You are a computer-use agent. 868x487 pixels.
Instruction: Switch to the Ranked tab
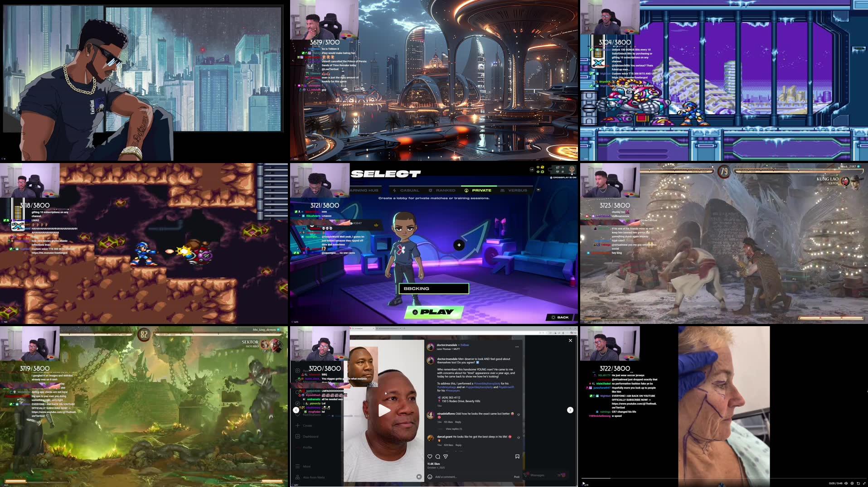(446, 190)
